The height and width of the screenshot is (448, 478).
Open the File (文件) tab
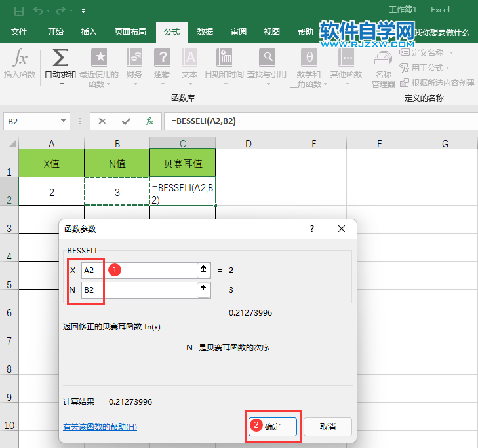tap(19, 32)
